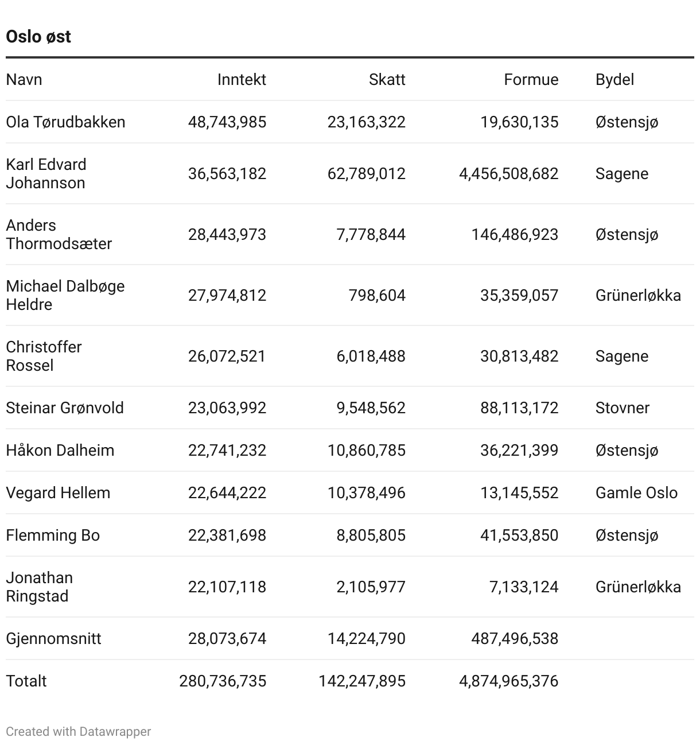This screenshot has width=700, height=745.
Task: Click Karl Edvard Johannson's name cell
Action: 46,173
